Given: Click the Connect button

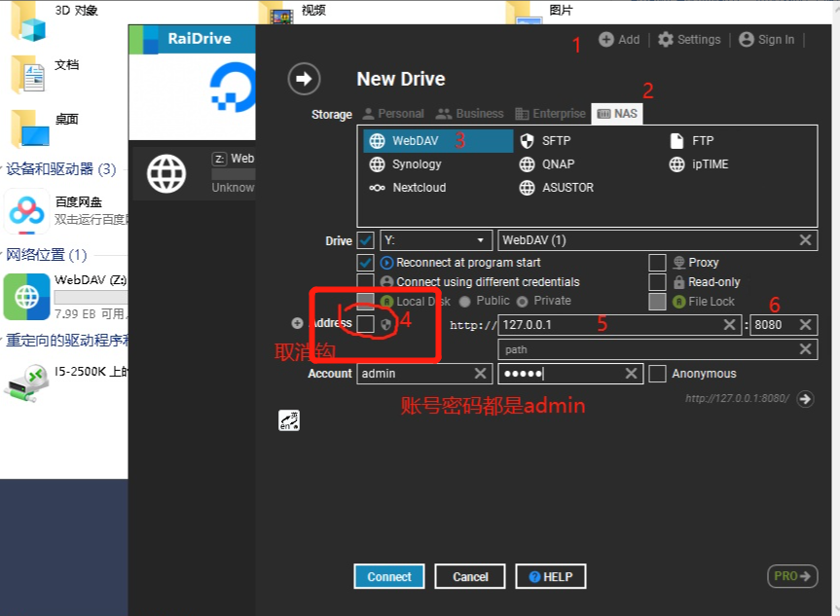Looking at the screenshot, I should [389, 577].
